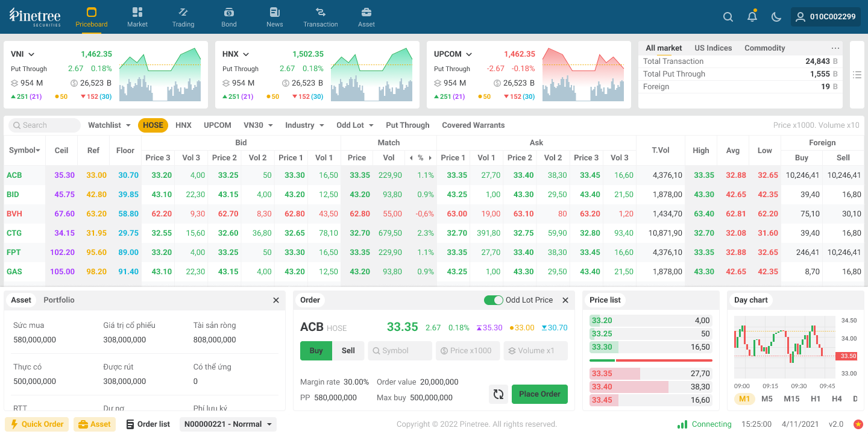Click the VNI mini chart

[160, 75]
